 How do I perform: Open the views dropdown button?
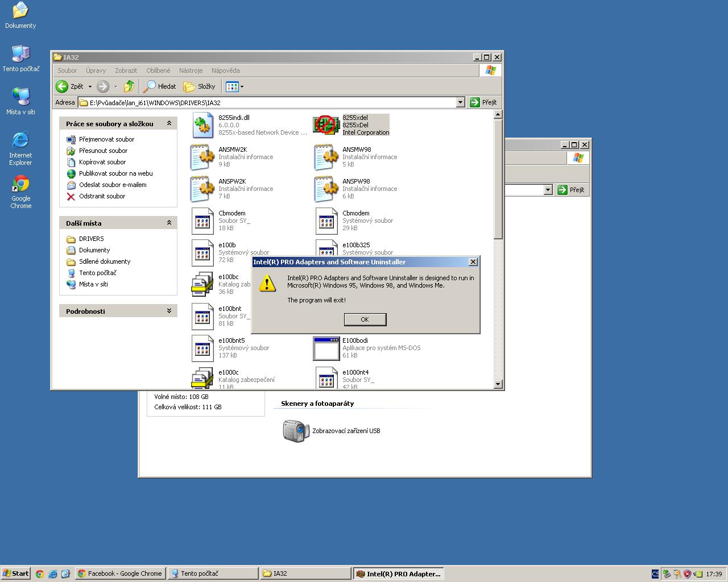235,86
